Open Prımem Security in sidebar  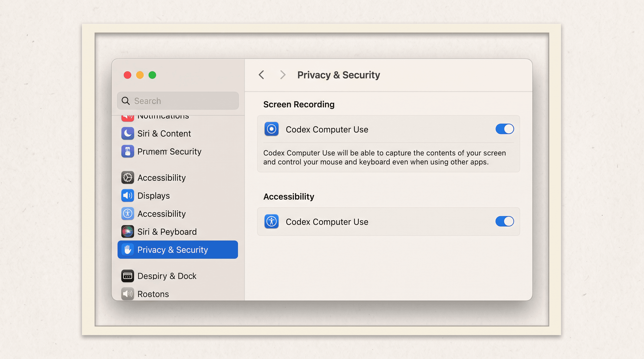coord(178,151)
